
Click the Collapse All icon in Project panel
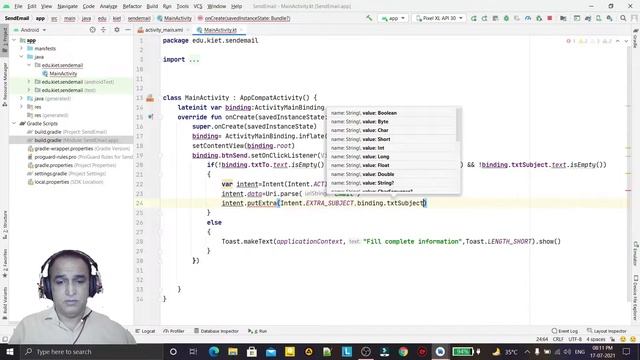pyautogui.click(x=103, y=30)
